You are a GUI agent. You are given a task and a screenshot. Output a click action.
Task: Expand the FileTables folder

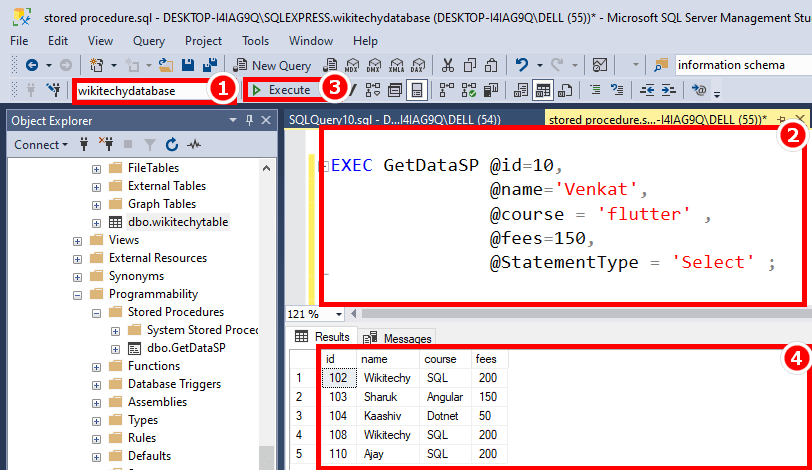(x=96, y=169)
